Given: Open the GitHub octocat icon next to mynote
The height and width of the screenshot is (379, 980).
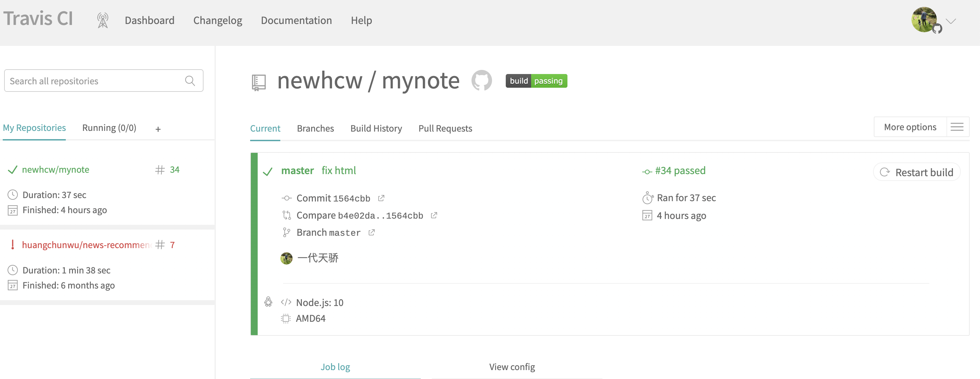Looking at the screenshot, I should (x=482, y=80).
